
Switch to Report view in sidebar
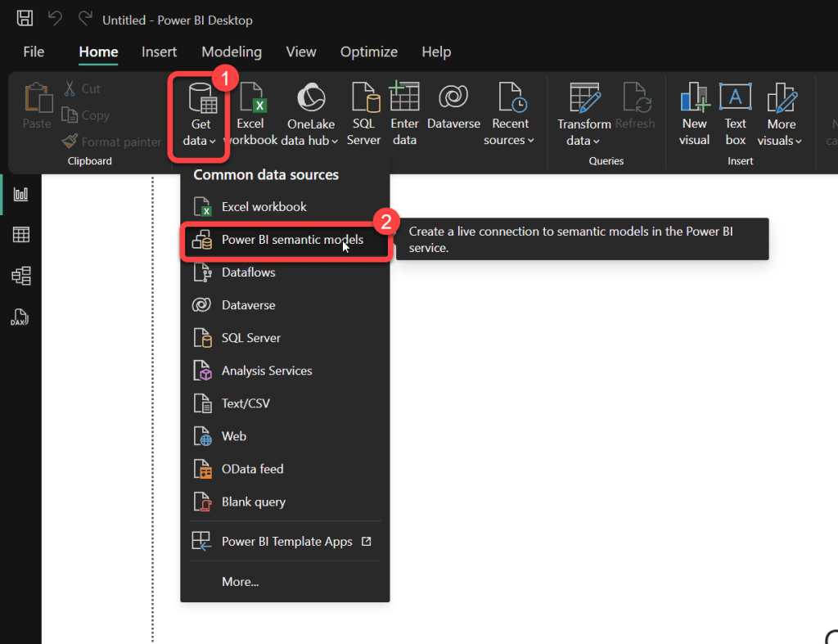coord(20,194)
